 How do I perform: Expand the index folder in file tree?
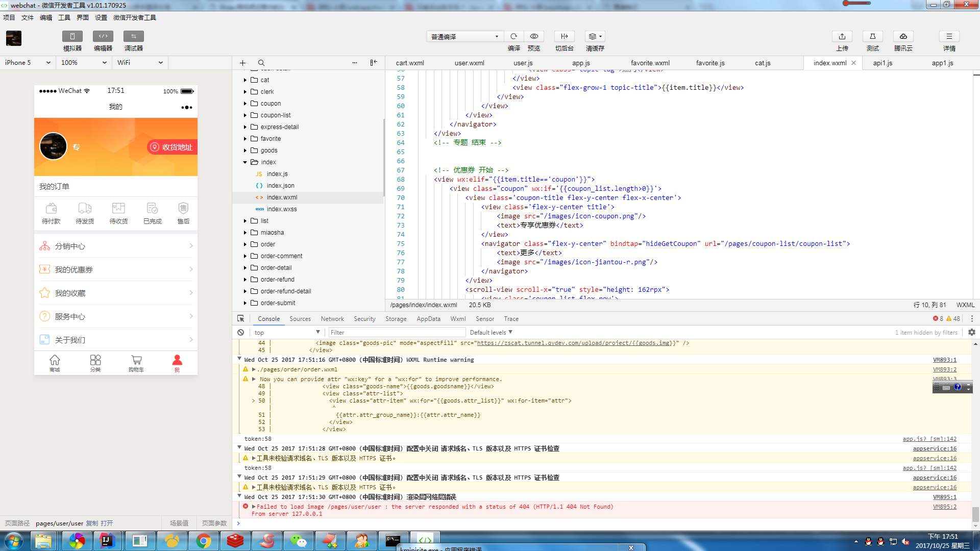point(246,161)
